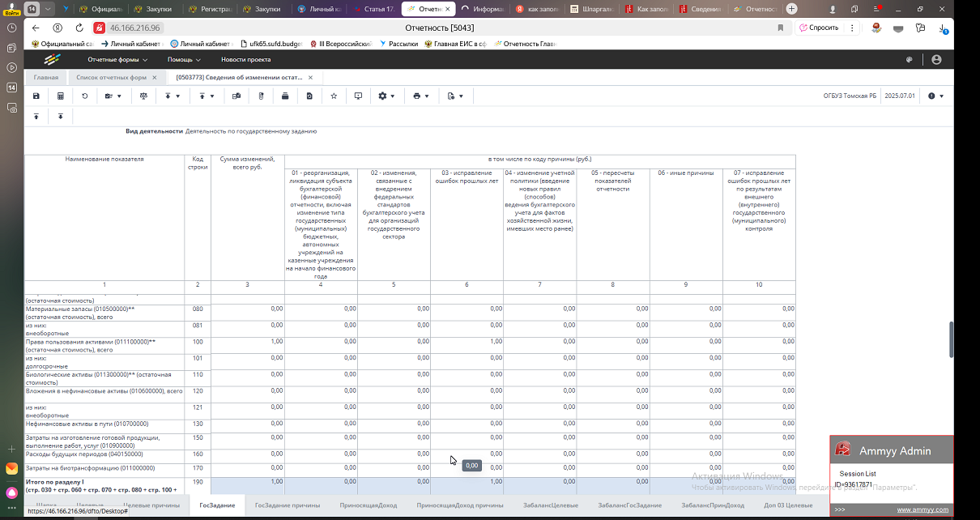The image size is (980, 520).
Task: Select the row 100 value cell in column 3
Action: point(247,341)
